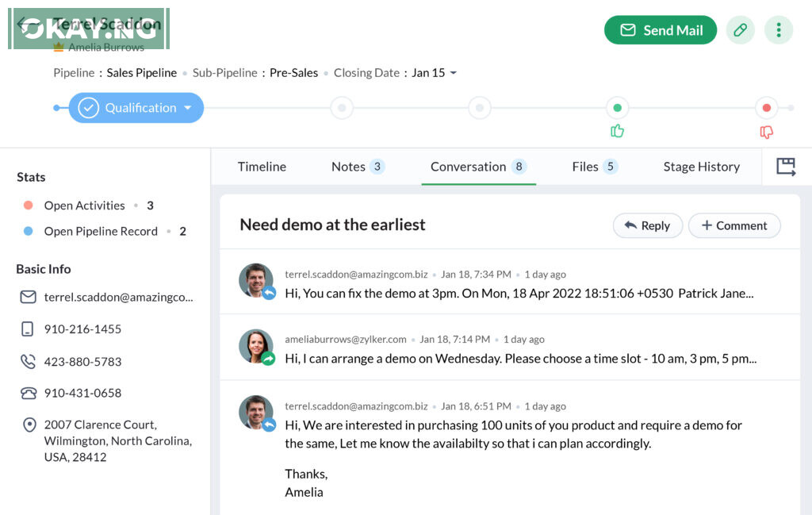Switch to the Timeline tab
This screenshot has height=515, width=812.
tap(262, 167)
